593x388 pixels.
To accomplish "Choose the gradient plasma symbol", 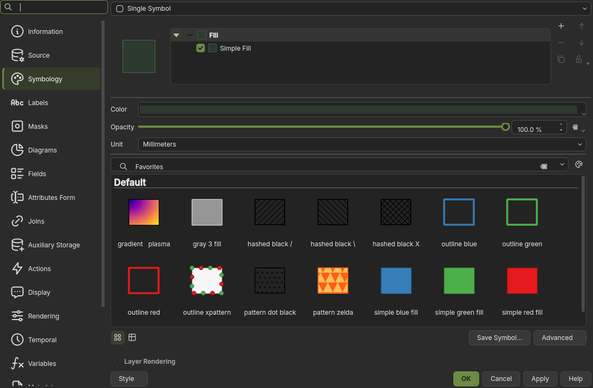I will click(x=144, y=222).
